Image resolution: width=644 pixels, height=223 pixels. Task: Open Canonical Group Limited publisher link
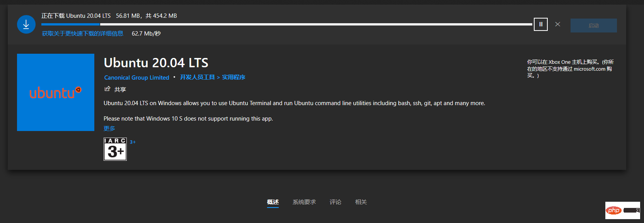(137, 78)
